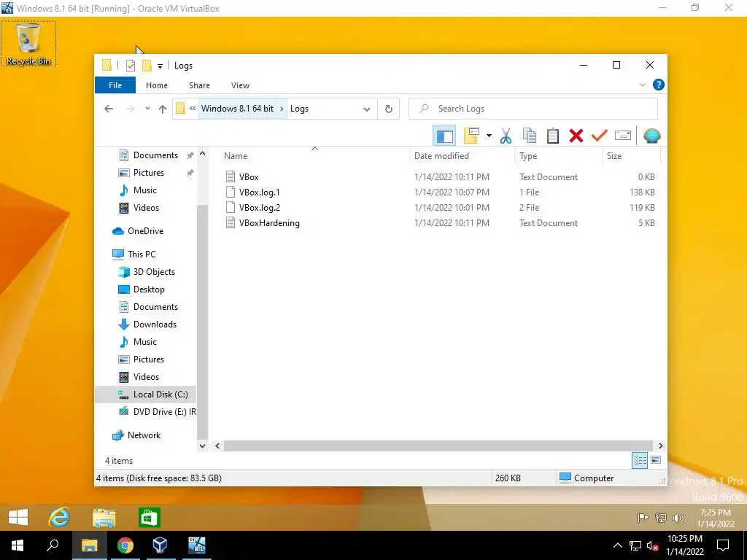
Task: Select Network in navigation pane
Action: coord(144,435)
